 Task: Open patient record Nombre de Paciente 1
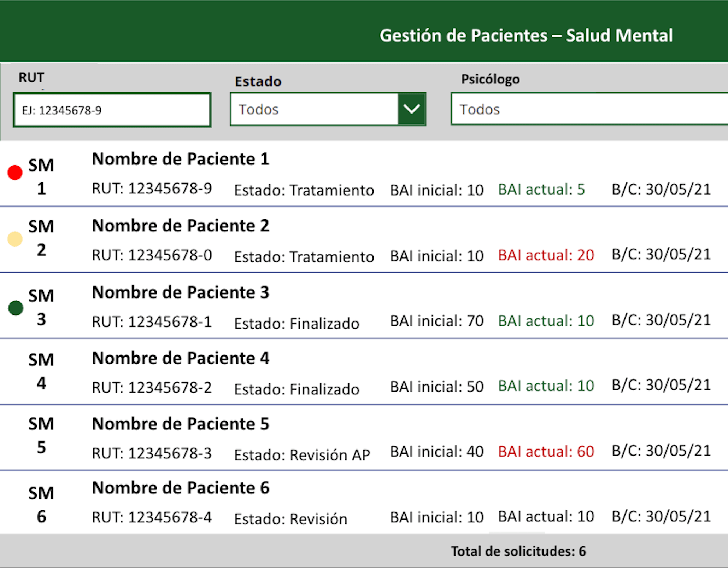364,174
